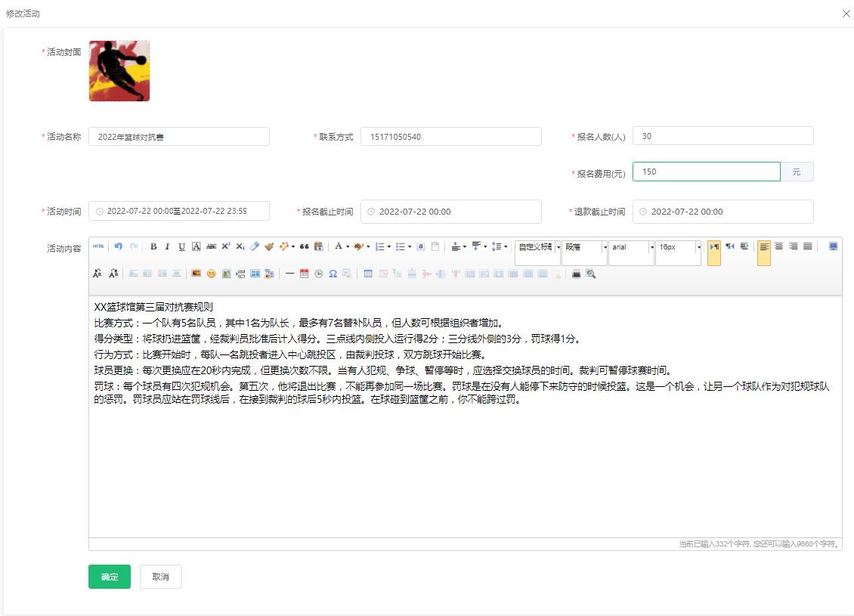Insert the Omega special character
The height and width of the screenshot is (616, 854).
(x=331, y=274)
